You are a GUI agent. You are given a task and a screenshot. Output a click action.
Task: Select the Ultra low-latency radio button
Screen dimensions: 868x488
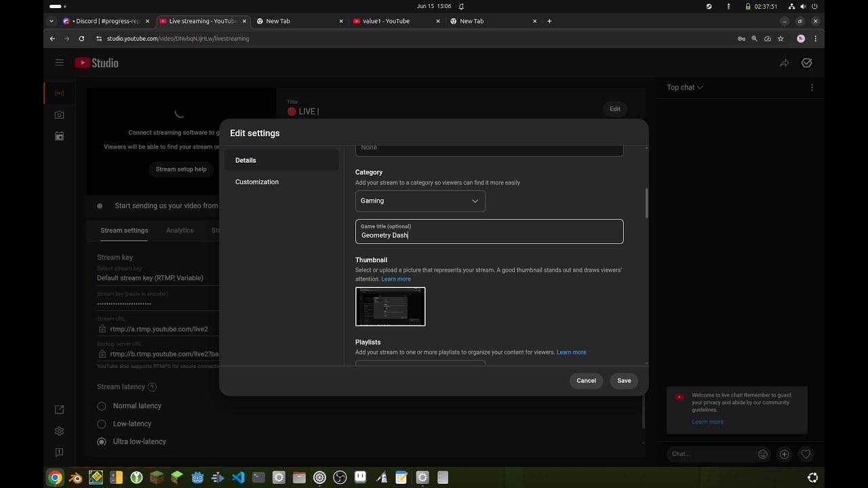tap(102, 442)
